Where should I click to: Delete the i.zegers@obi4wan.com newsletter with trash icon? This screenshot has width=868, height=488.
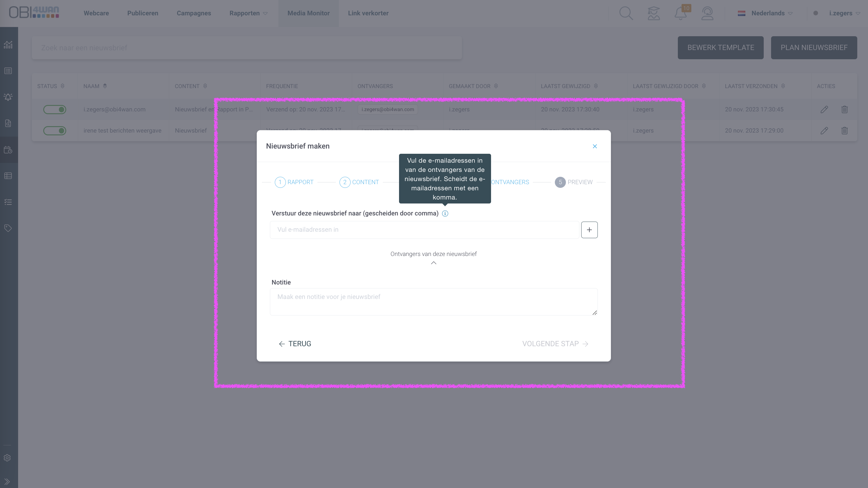844,109
